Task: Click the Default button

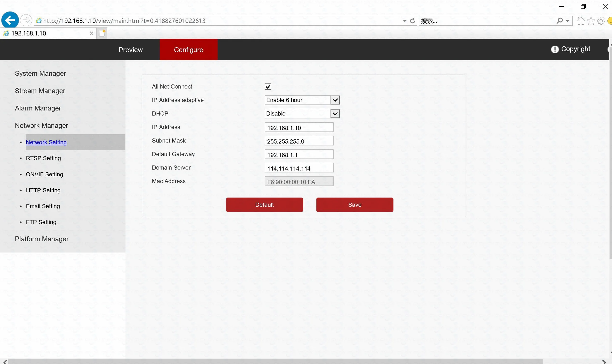Action: pos(264,205)
